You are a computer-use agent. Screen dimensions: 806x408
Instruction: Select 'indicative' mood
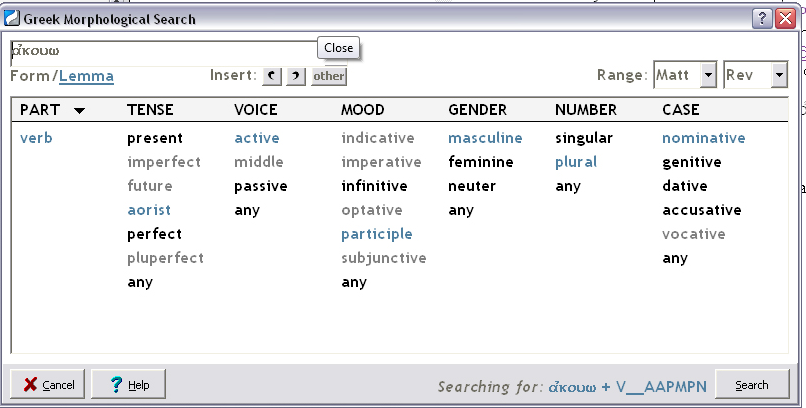coord(378,138)
